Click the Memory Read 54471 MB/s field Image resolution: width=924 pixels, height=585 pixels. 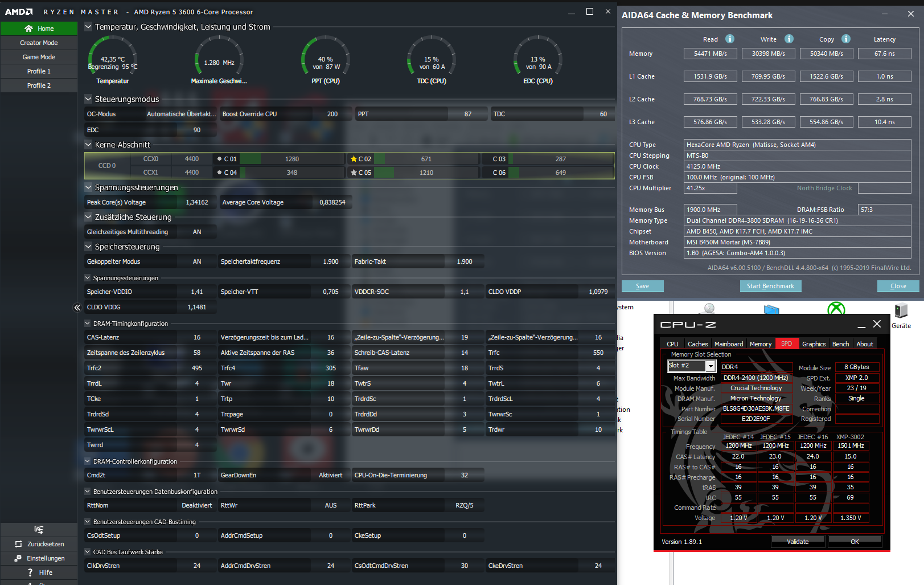[x=710, y=54]
